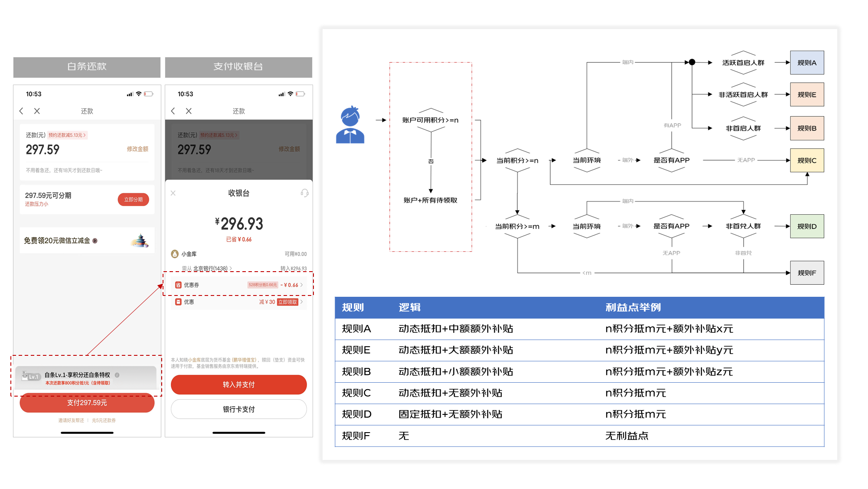Click the 账户可用积分>=n decision node
Image resolution: width=868 pixels, height=489 pixels.
pyautogui.click(x=431, y=120)
